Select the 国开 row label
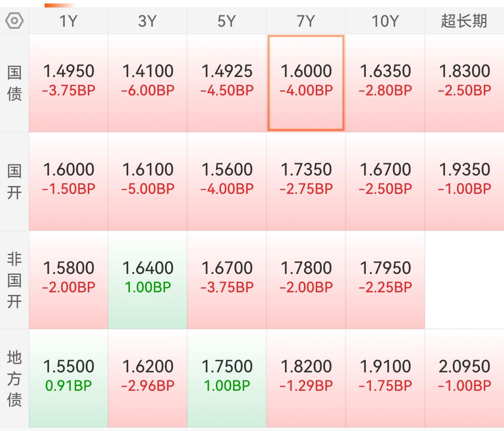Image resolution: width=504 pixels, height=431 pixels. point(14,181)
